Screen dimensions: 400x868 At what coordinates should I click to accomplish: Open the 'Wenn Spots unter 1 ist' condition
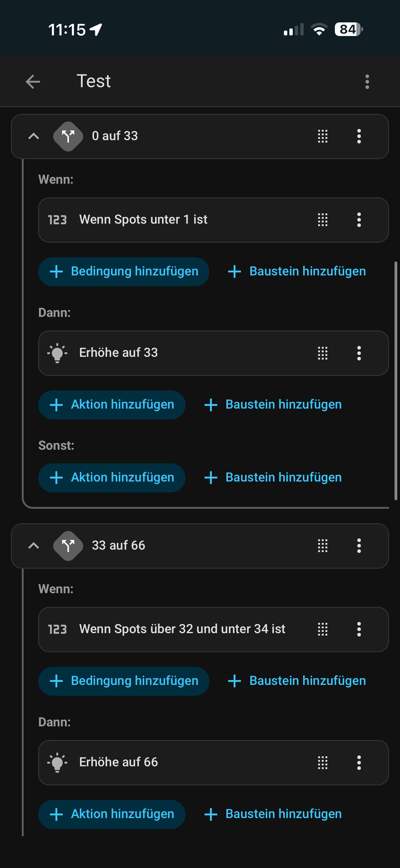coord(143,220)
